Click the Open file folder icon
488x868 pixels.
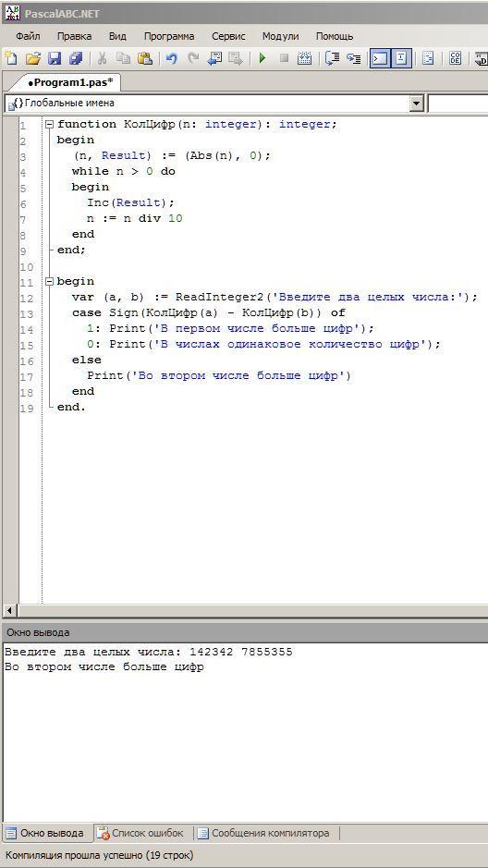click(x=34, y=58)
